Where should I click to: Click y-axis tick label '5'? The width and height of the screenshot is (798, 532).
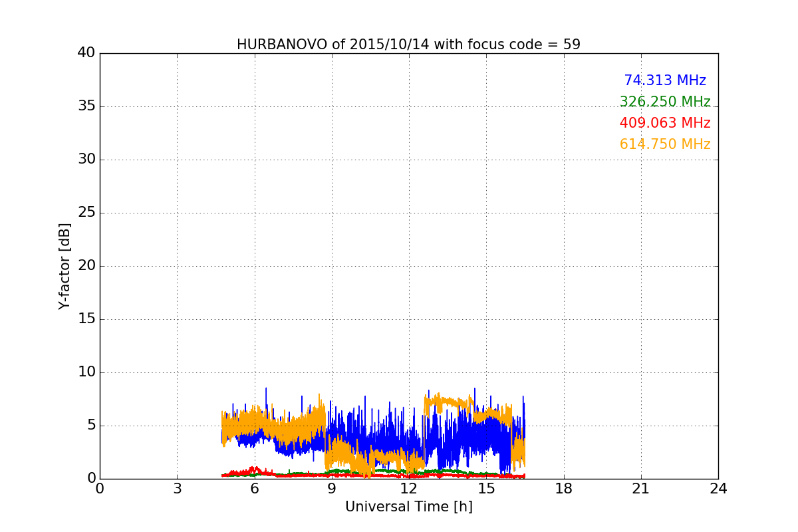click(91, 426)
